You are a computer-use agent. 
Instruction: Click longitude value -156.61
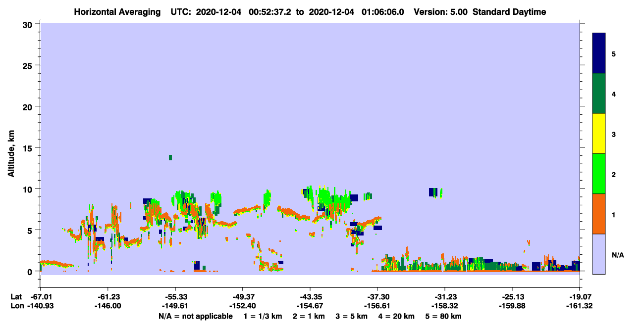click(x=377, y=306)
